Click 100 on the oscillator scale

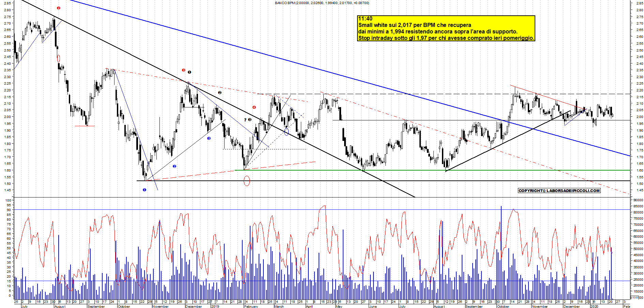8,200
